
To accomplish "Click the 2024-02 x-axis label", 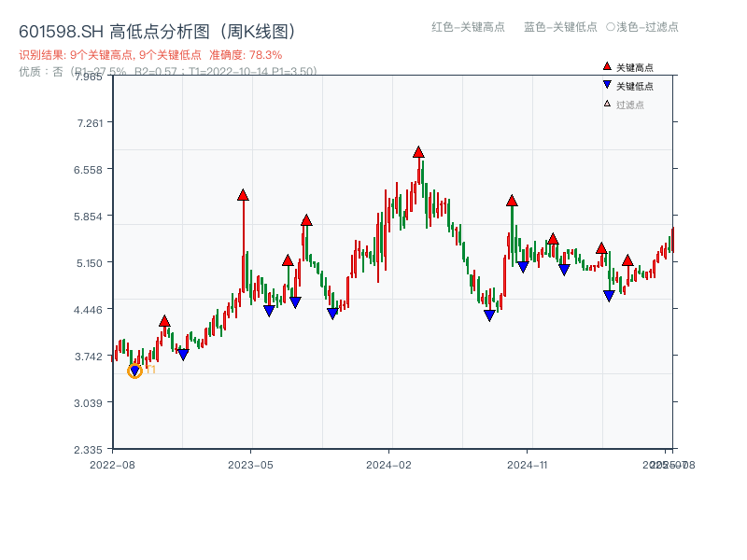I will point(388,465).
